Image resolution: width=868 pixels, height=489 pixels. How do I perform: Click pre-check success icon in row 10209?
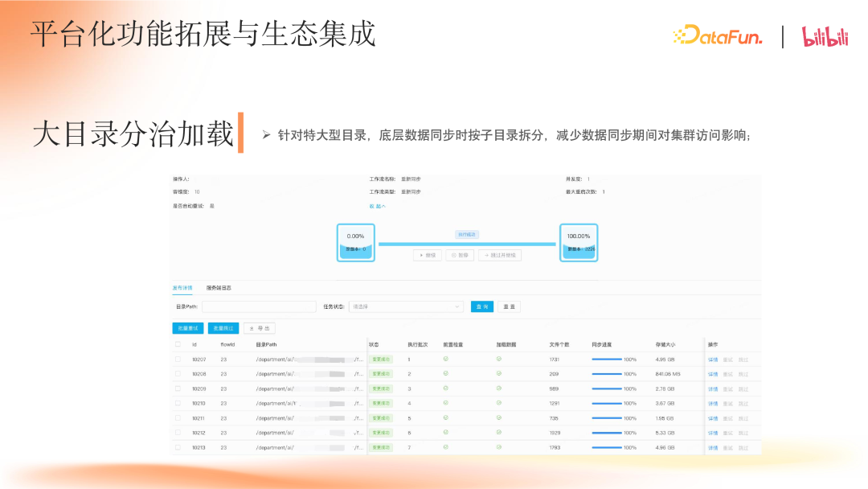point(445,388)
